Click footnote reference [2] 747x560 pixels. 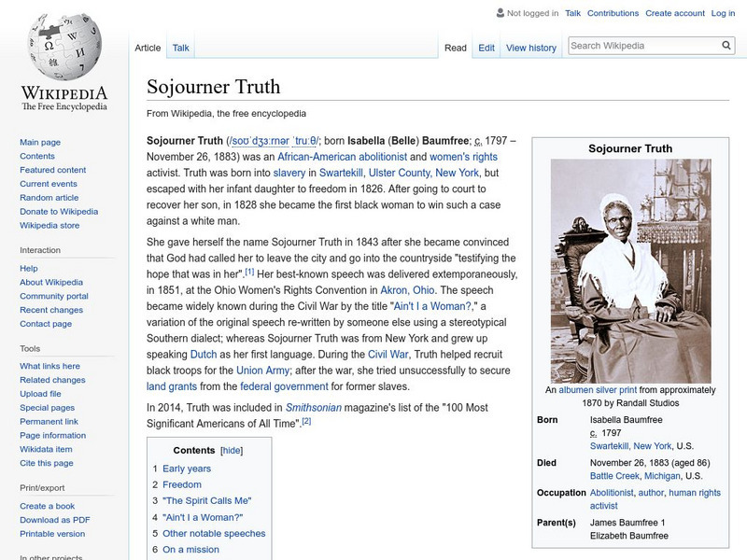coord(306,421)
